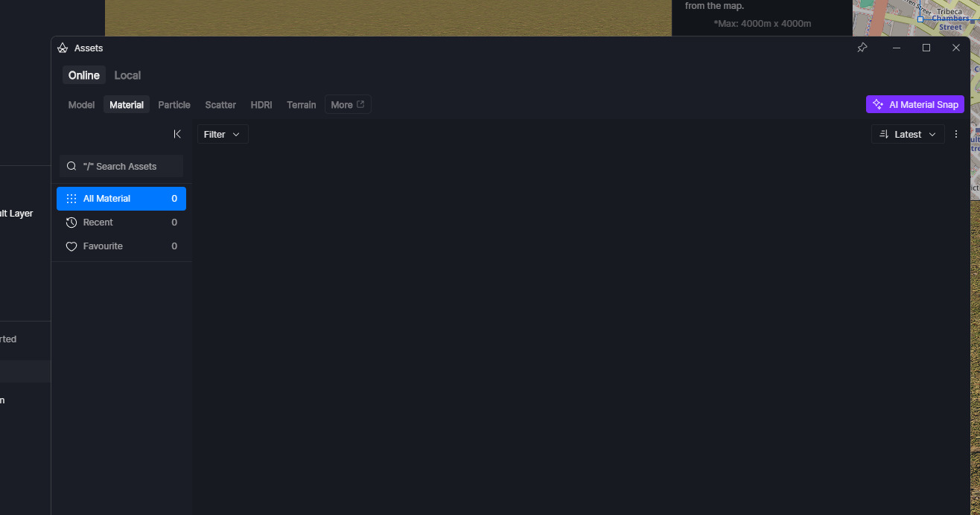Show the Terrain category tab

coord(301,105)
